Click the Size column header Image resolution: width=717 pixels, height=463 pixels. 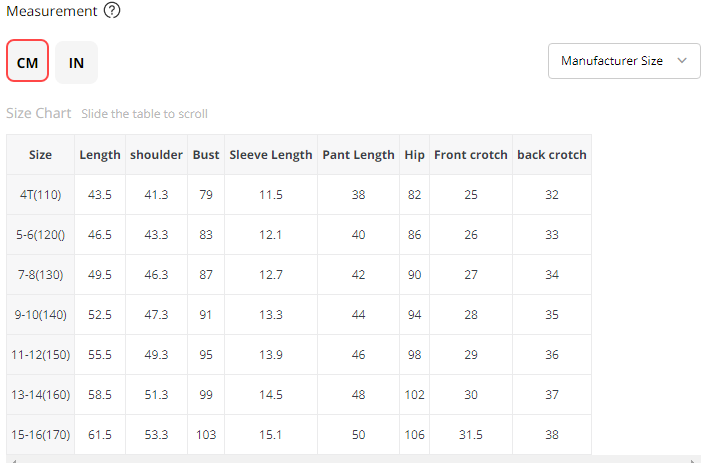pos(41,155)
